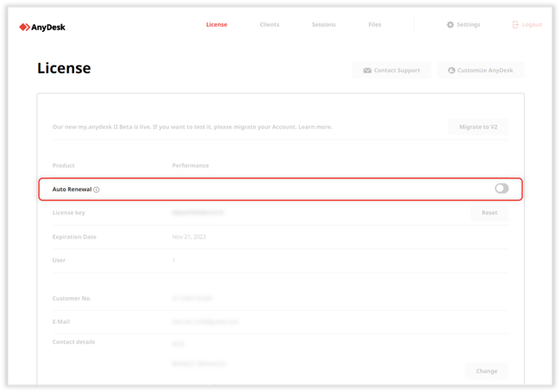Click the Auto Renewal info icon
Viewport: 560px width, 392px height.
96,190
